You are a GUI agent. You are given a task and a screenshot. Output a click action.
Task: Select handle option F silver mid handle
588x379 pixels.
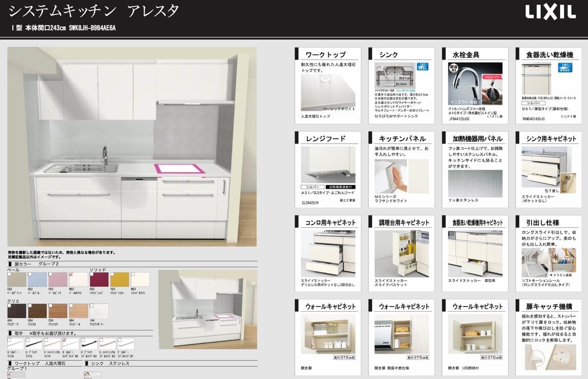126,343
